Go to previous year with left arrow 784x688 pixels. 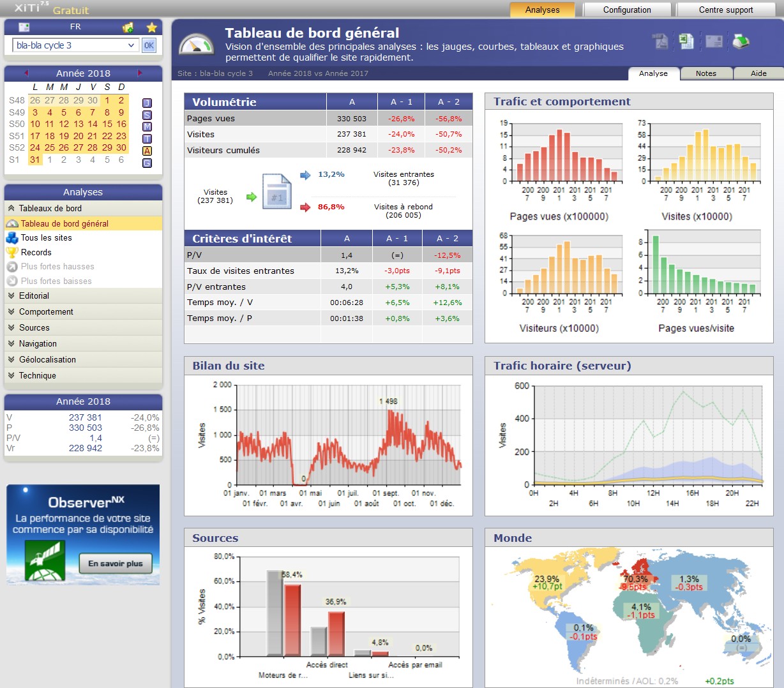click(x=26, y=73)
